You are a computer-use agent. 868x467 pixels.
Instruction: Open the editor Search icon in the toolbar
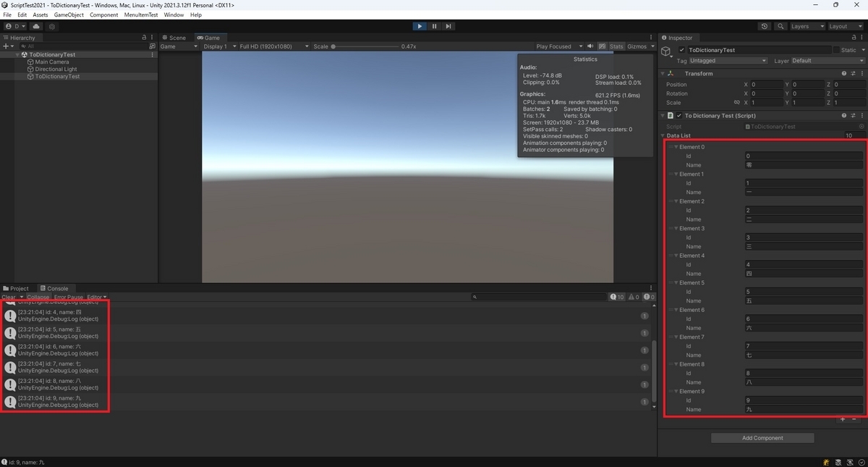pos(780,26)
